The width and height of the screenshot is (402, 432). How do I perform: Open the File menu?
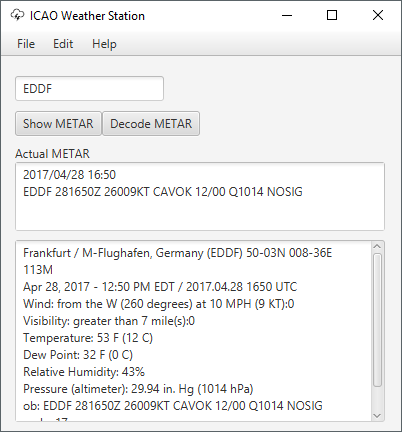[x=26, y=44]
